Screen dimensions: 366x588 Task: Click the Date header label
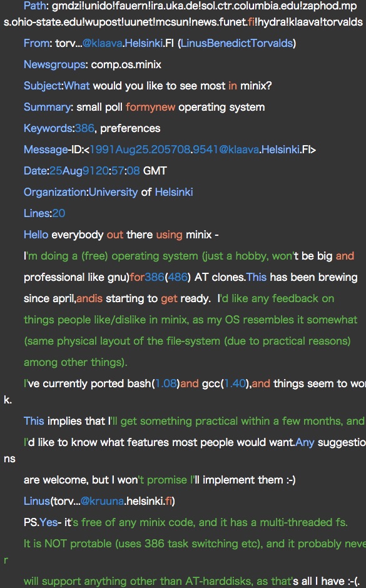tap(35, 171)
